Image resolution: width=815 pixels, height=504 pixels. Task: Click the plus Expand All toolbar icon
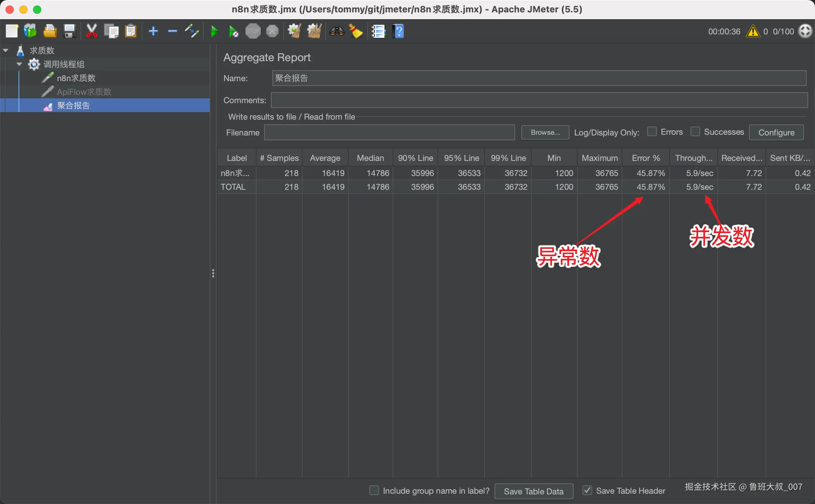(x=153, y=31)
